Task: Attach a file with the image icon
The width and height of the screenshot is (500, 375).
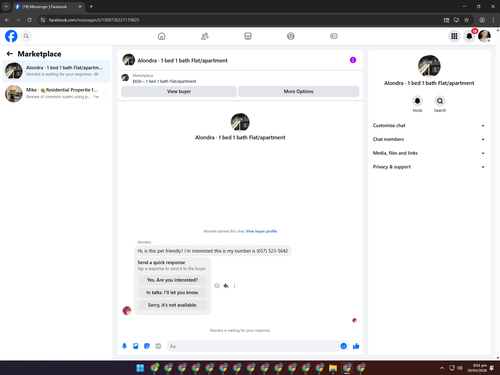Action: click(136, 346)
